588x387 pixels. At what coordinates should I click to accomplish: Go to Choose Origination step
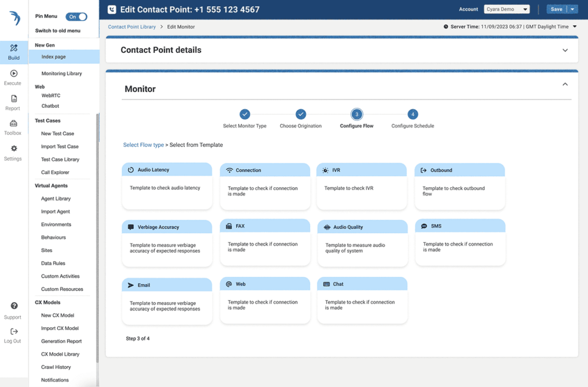pos(301,114)
